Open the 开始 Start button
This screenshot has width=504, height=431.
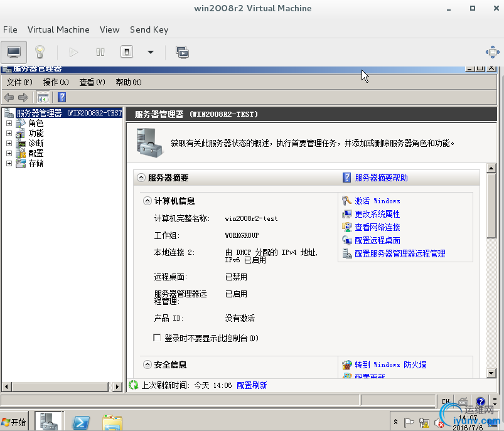[x=14, y=422]
